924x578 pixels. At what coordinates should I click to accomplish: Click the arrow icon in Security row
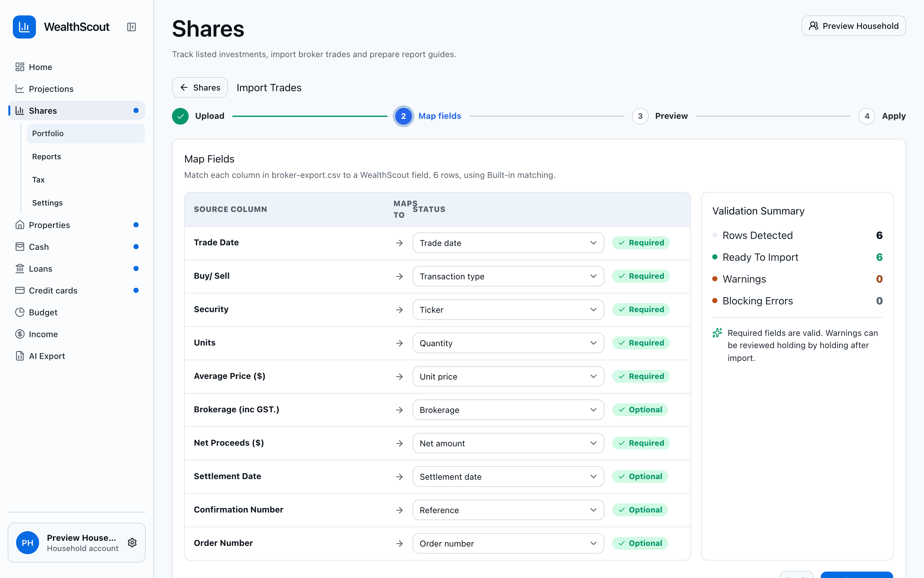point(399,310)
